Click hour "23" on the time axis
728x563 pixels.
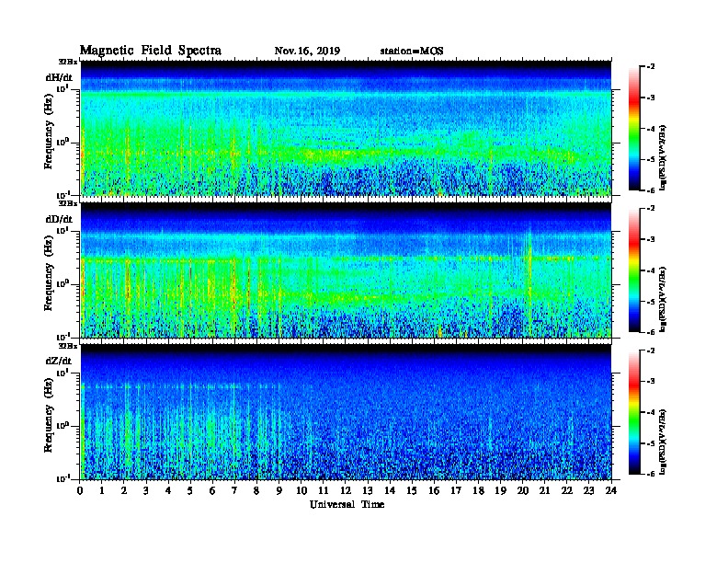coord(589,491)
